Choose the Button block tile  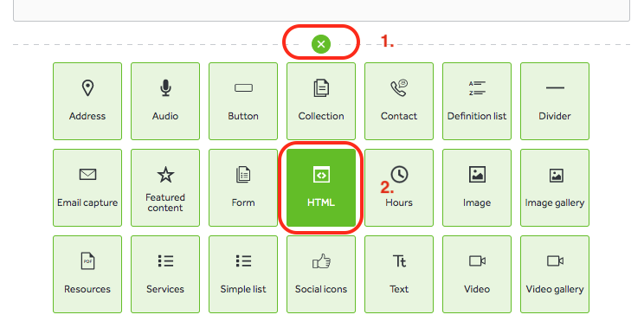pos(243,101)
